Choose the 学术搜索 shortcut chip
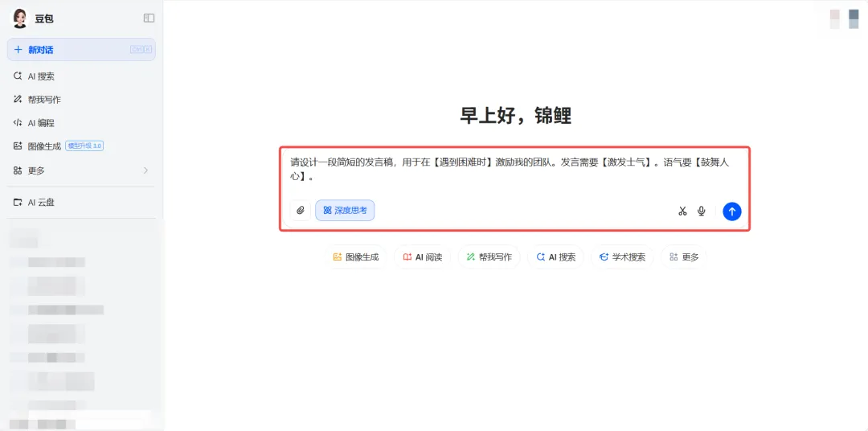Screen dimensions: 868x431 click(622, 257)
